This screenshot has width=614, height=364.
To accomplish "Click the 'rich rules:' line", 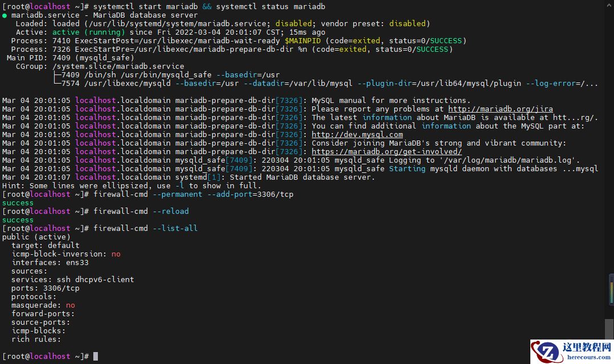I will [36, 340].
